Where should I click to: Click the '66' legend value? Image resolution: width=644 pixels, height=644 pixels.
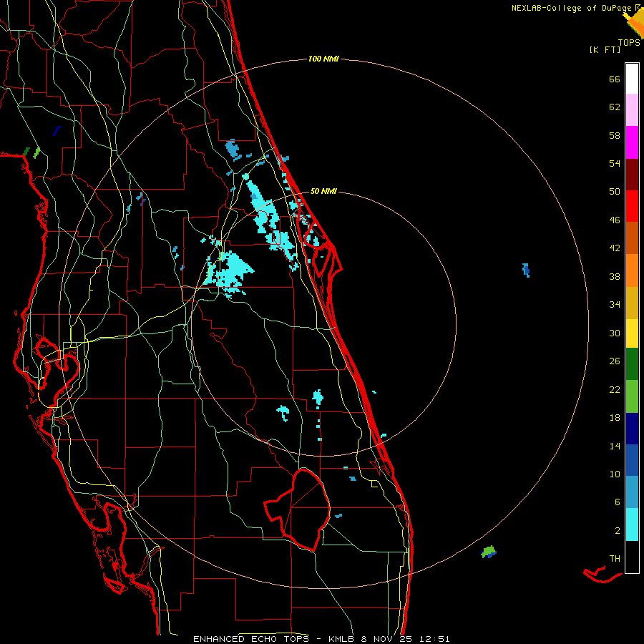(615, 79)
